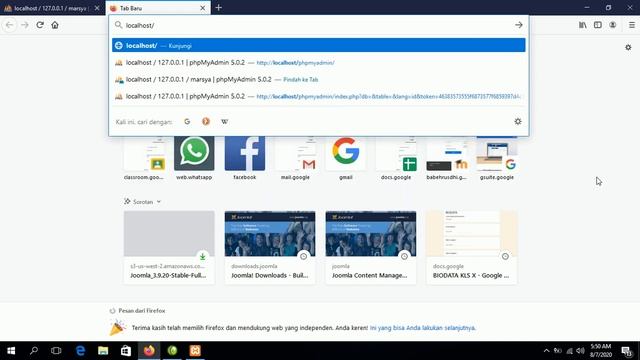Click the taskbar clock showing 5:50 AM
Viewport: 640px width, 360px height.
point(601,351)
